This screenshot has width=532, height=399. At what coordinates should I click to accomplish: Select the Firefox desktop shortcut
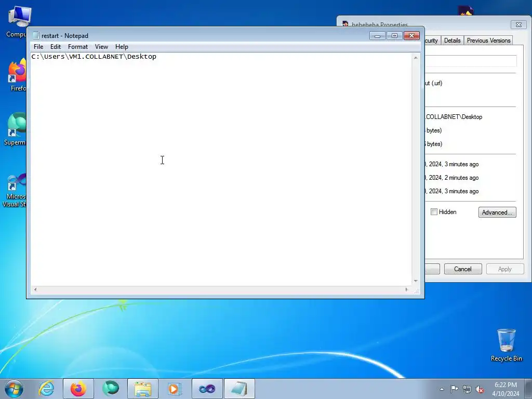pyautogui.click(x=17, y=75)
